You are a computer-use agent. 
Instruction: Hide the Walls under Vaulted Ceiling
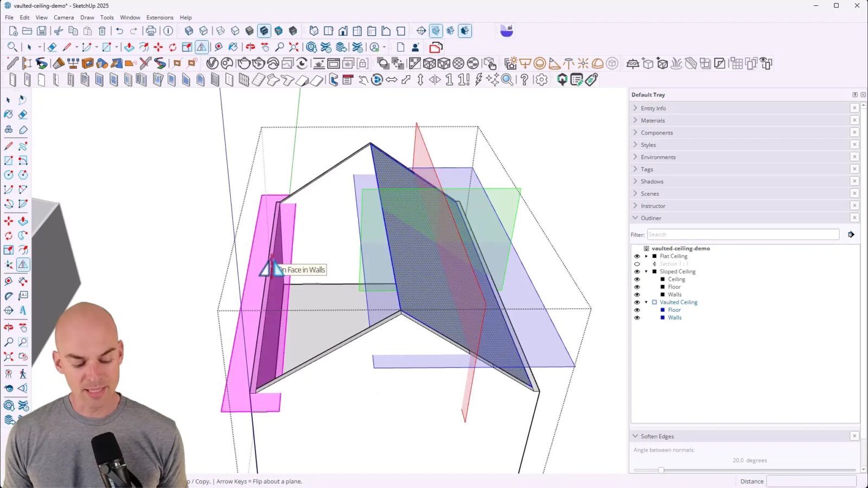pos(637,317)
